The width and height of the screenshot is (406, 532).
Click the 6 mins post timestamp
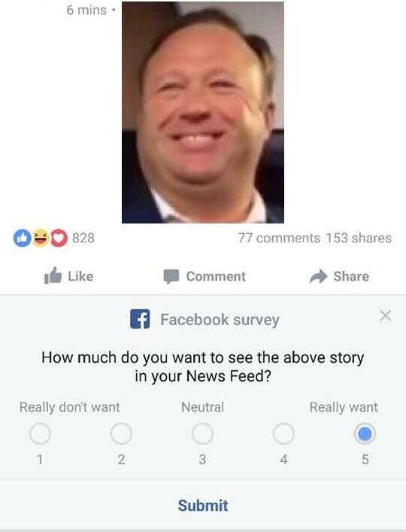point(86,11)
